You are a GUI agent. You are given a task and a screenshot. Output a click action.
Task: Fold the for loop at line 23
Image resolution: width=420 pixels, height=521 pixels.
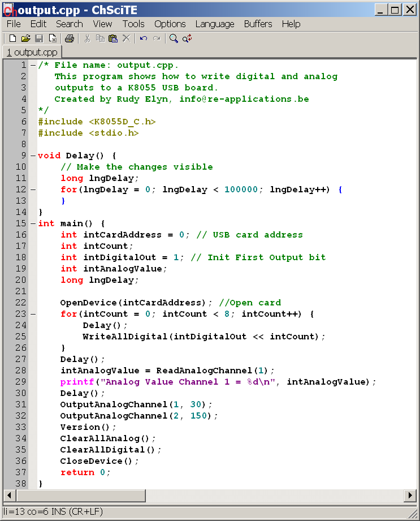33,314
